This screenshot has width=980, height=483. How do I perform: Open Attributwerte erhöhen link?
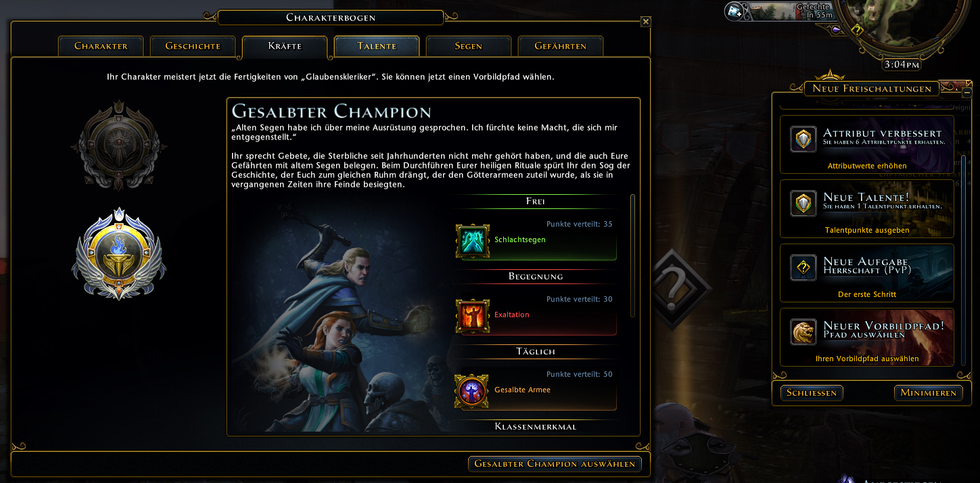click(867, 166)
